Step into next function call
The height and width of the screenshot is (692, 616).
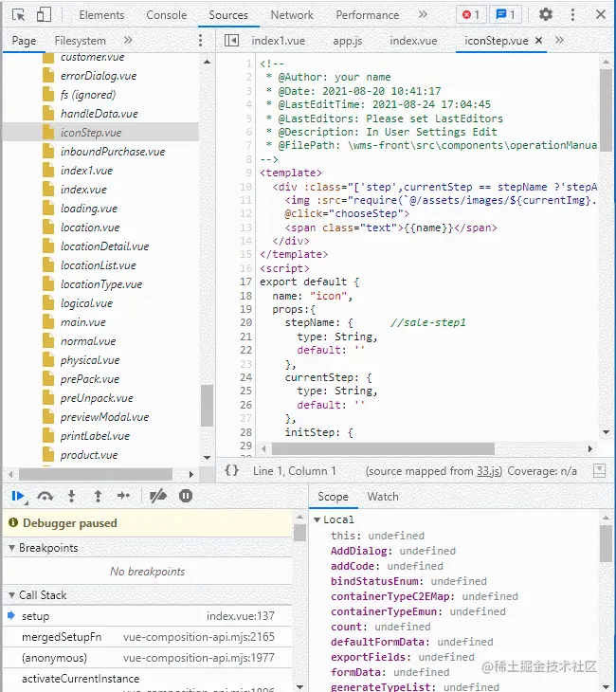[71, 497]
